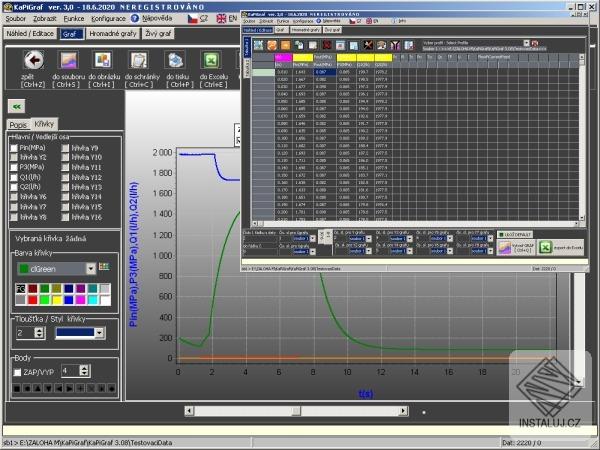Image resolution: width=600 pixels, height=450 pixels.
Task: Click the 'do obrázku' export image icon
Action: pyautogui.click(x=103, y=60)
